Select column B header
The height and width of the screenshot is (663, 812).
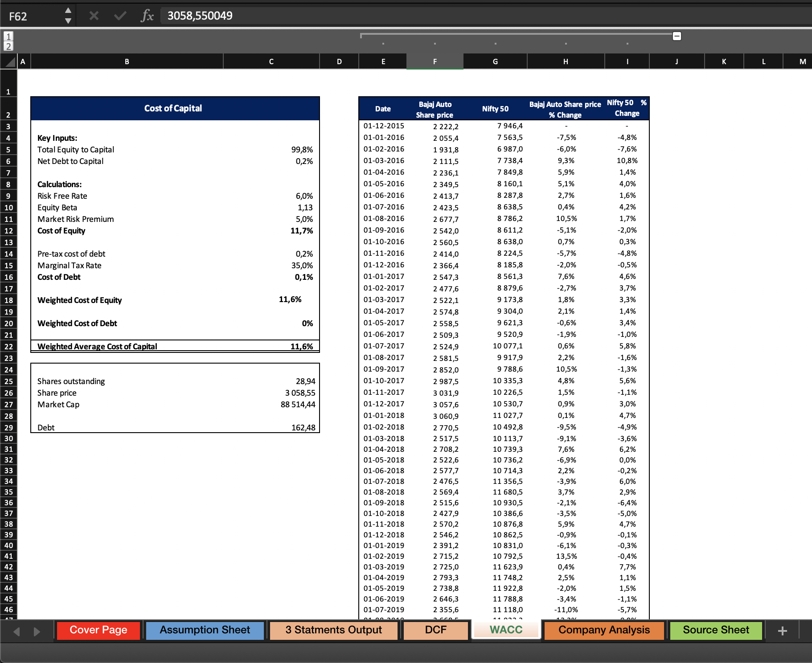click(x=127, y=61)
